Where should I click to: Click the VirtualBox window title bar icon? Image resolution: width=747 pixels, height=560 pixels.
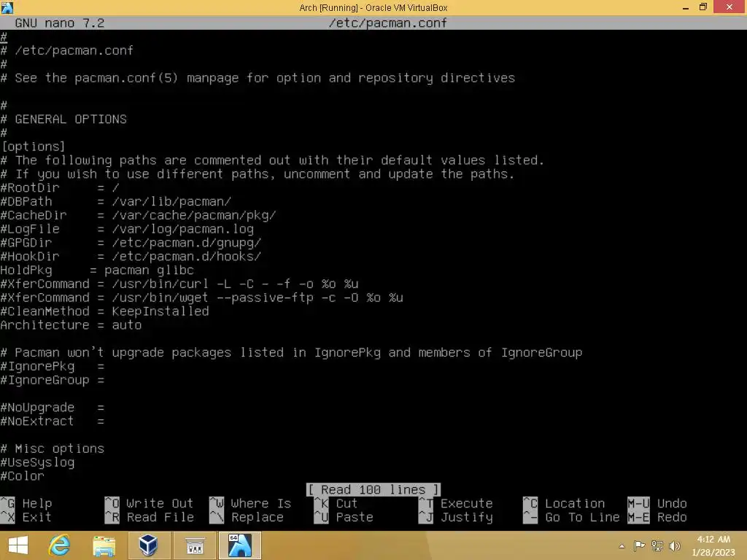pyautogui.click(x=7, y=7)
